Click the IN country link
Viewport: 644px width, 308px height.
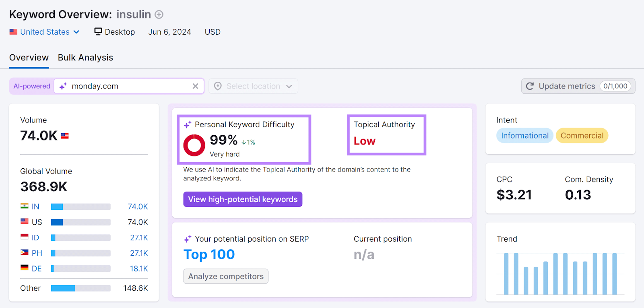point(35,207)
